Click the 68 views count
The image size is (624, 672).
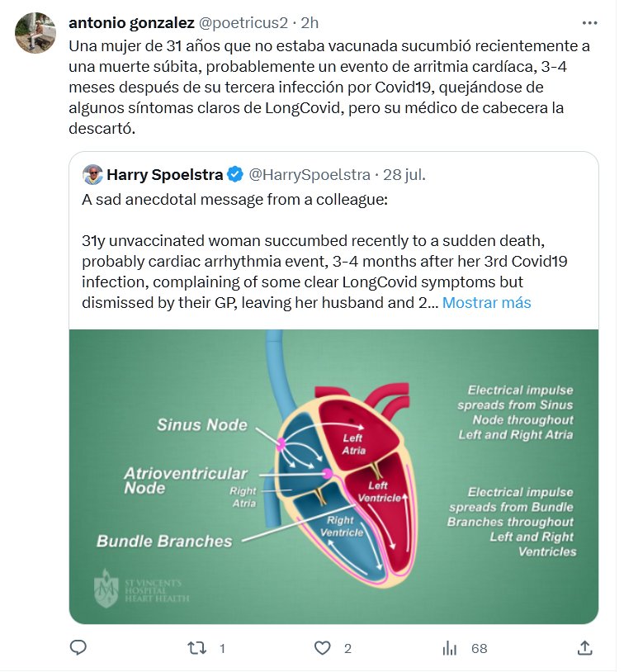[479, 648]
